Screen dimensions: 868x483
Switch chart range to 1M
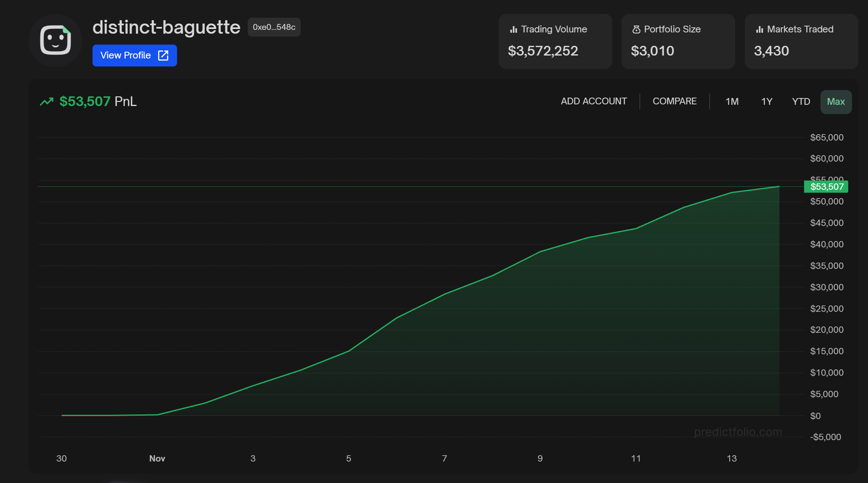click(x=732, y=102)
